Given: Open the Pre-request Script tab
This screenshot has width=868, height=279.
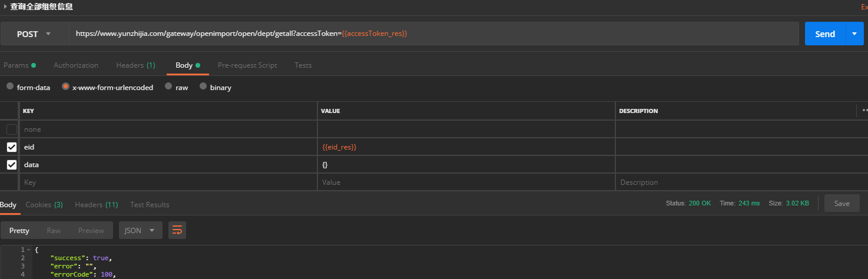Looking at the screenshot, I should click(247, 65).
